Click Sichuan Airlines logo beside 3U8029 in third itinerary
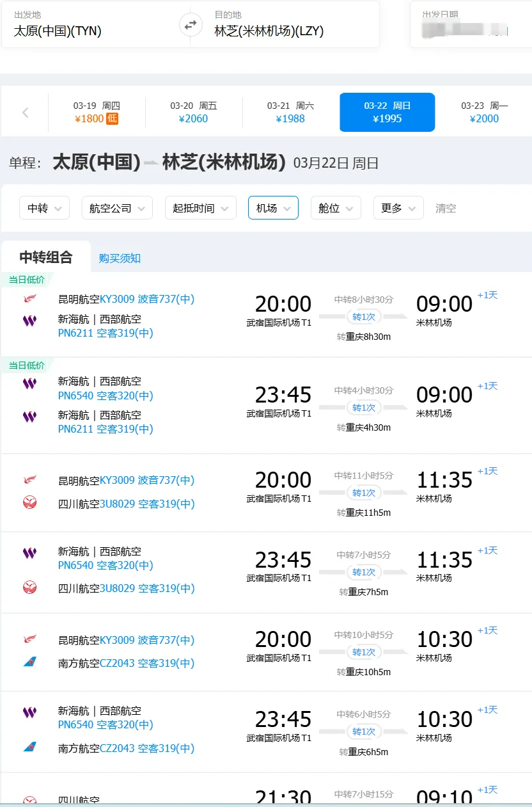 pos(29,503)
